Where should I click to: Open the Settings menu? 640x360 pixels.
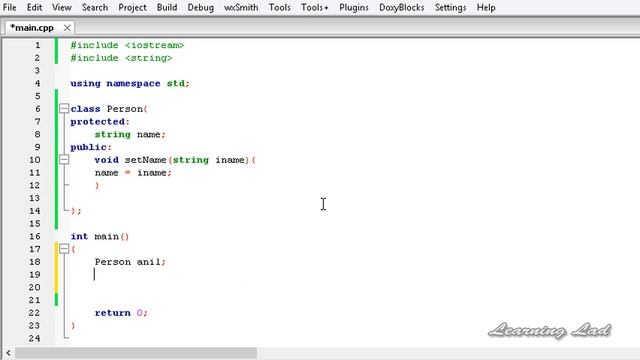point(450,8)
